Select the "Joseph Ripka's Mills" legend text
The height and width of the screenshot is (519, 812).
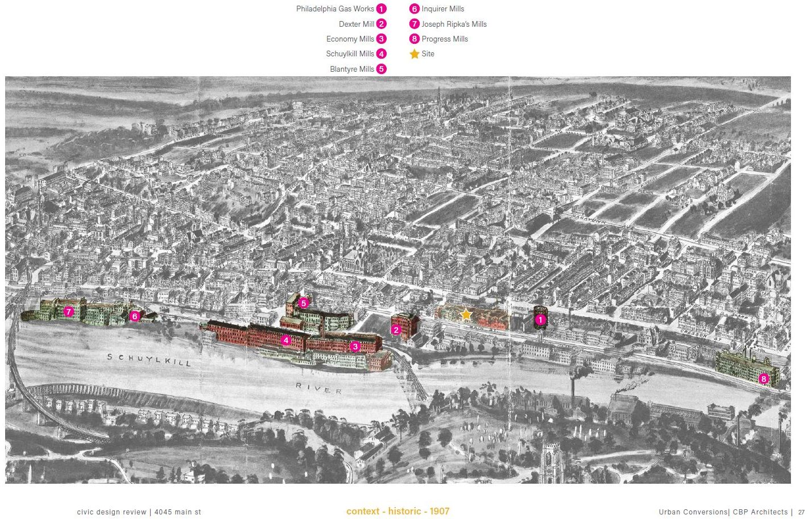tap(454, 24)
